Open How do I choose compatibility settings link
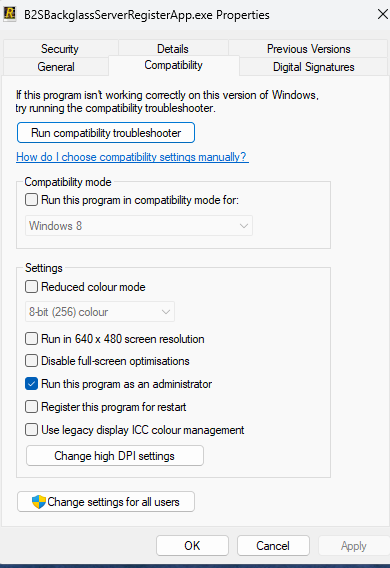The width and height of the screenshot is (390, 568). (132, 157)
